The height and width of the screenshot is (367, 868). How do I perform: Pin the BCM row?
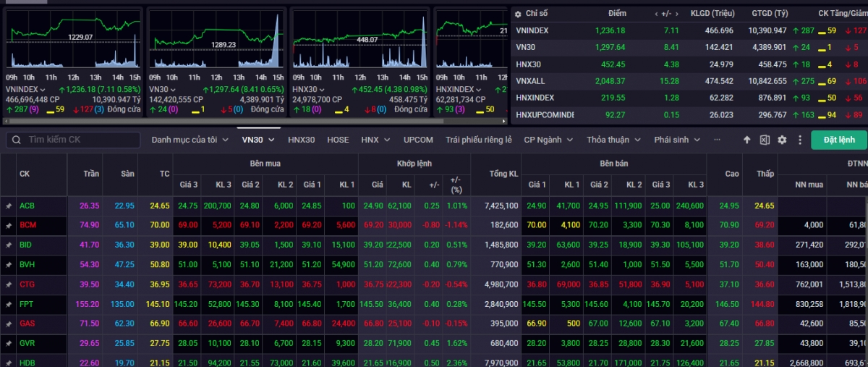9,226
